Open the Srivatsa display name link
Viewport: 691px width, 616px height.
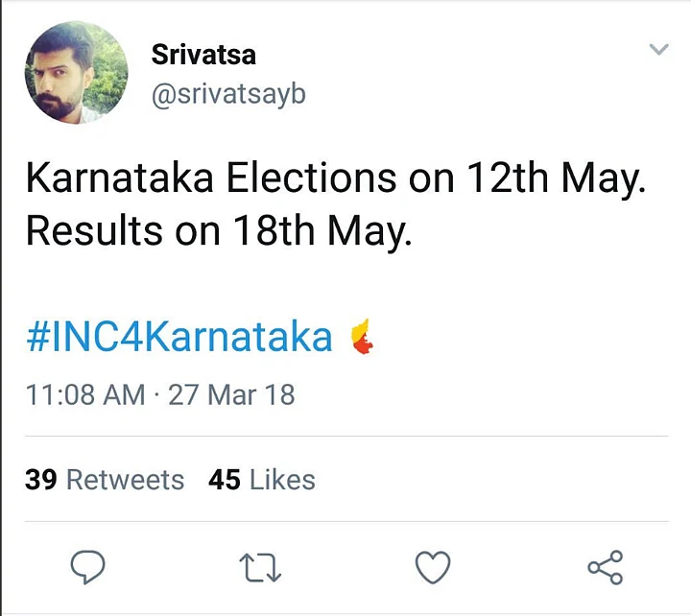point(203,54)
